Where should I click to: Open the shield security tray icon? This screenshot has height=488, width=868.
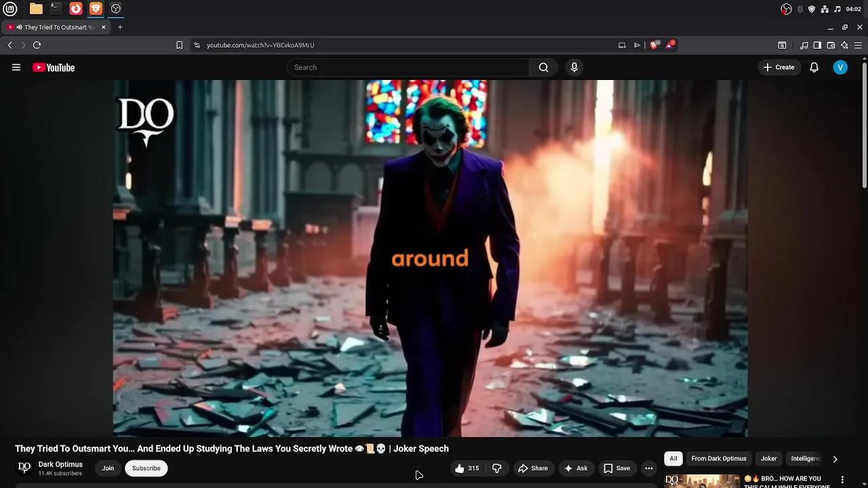point(812,9)
